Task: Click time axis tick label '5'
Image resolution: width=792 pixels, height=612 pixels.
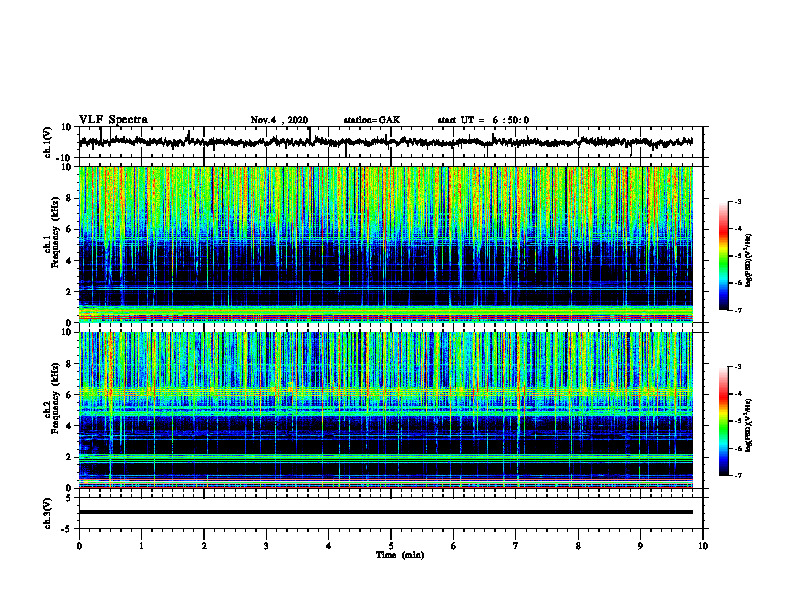Action: [x=391, y=546]
